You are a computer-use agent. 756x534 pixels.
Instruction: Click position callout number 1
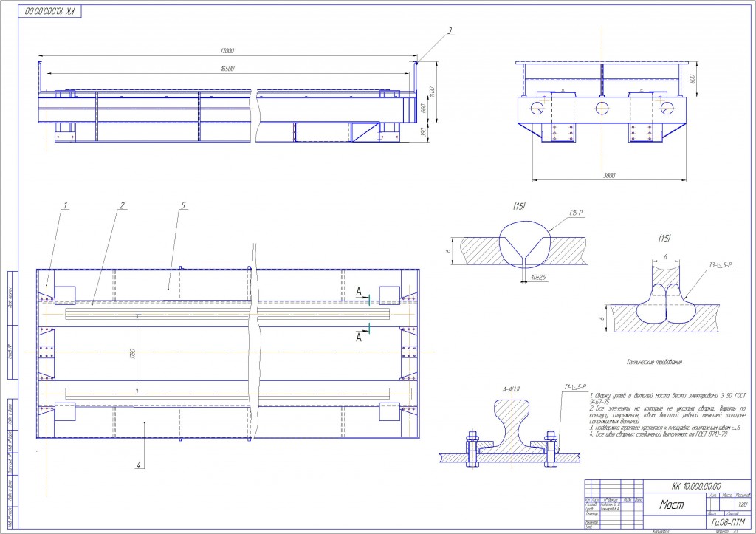tap(66, 205)
